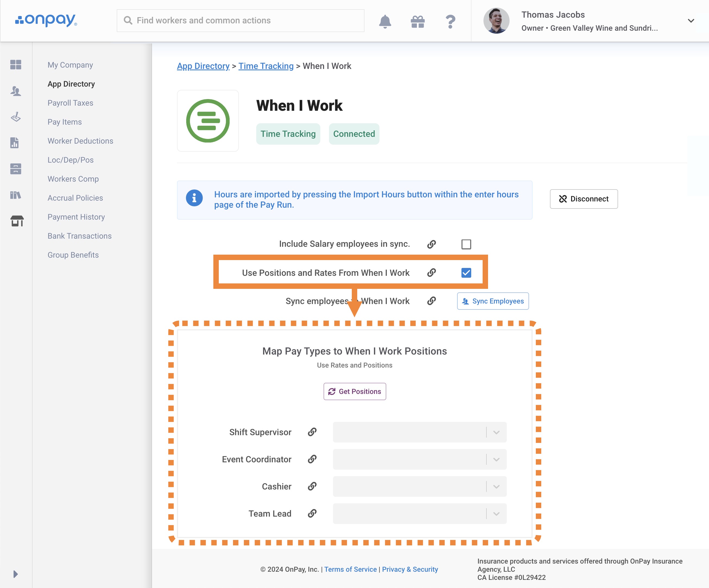Expand the sidebar with the arrow icon
709x588 pixels.
(x=15, y=574)
